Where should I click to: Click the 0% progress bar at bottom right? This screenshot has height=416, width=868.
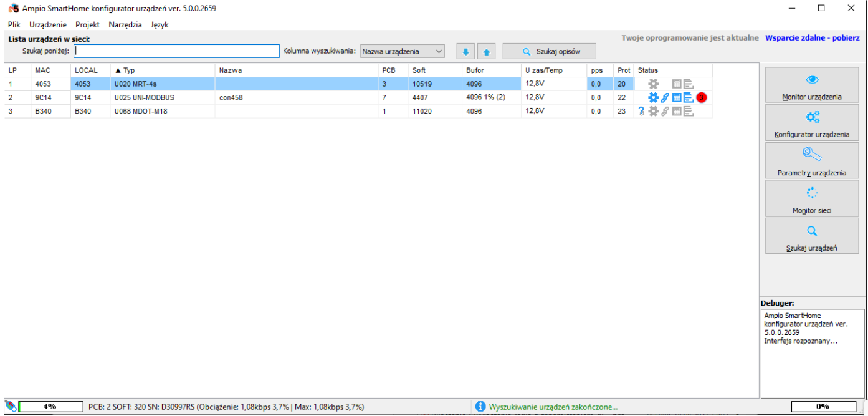pyautogui.click(x=823, y=406)
